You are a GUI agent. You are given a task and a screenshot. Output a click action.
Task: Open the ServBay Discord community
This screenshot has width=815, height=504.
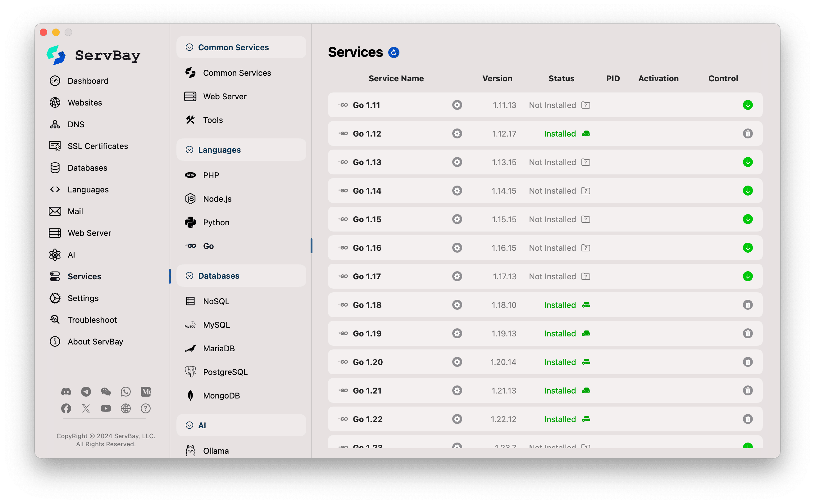pyautogui.click(x=66, y=392)
